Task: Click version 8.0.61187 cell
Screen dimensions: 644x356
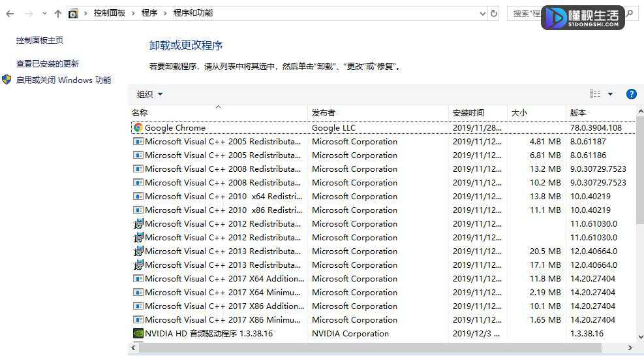Action: pyautogui.click(x=588, y=141)
